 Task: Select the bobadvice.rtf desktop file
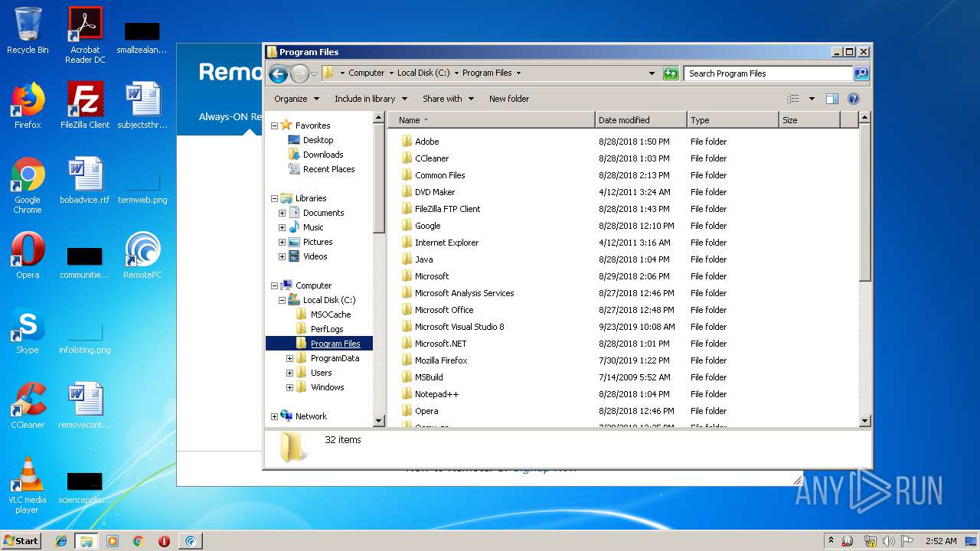coord(85,181)
